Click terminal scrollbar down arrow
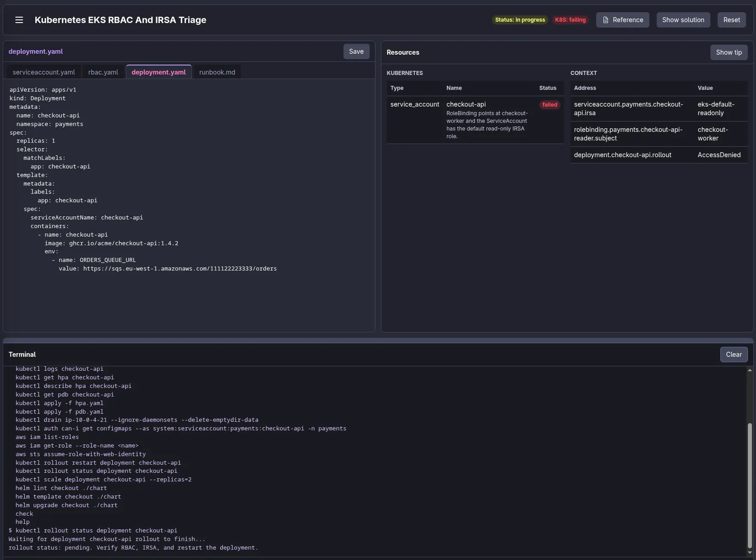The width and height of the screenshot is (756, 560). point(750,552)
